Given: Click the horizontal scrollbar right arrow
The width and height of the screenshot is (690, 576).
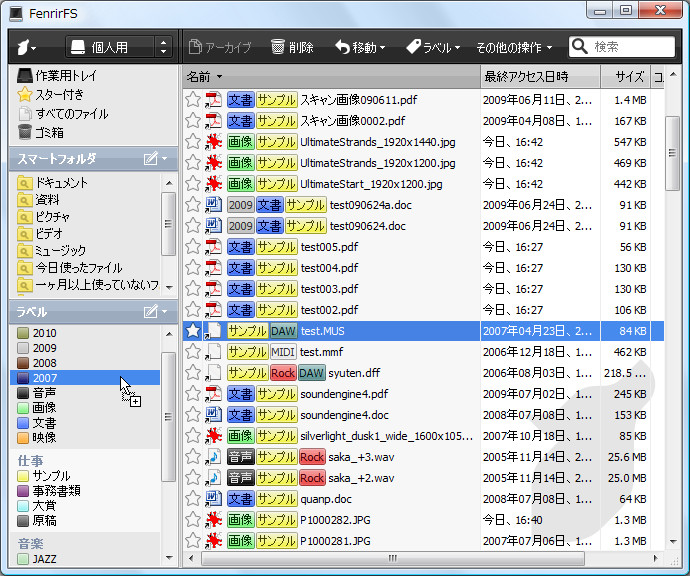Looking at the screenshot, I should pos(656,559).
